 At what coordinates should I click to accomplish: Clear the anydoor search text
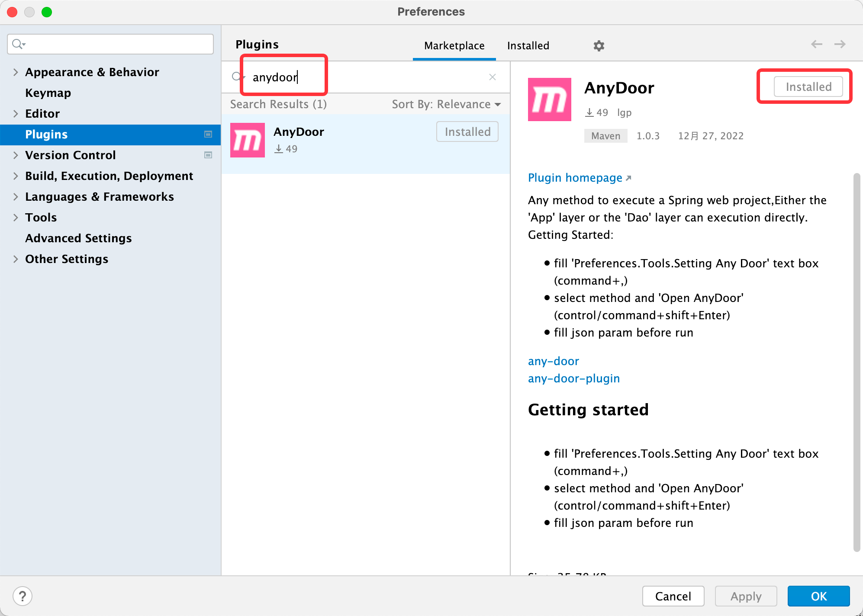[x=492, y=77]
